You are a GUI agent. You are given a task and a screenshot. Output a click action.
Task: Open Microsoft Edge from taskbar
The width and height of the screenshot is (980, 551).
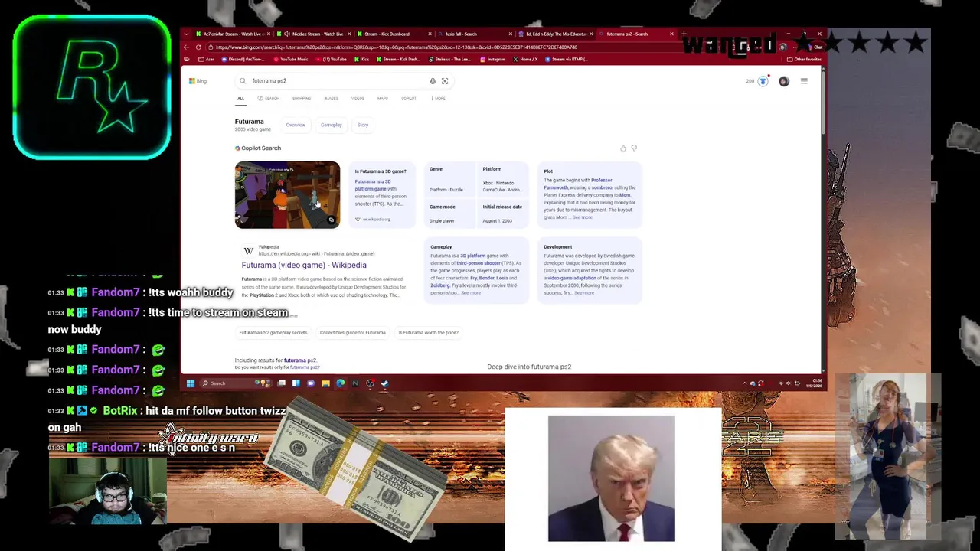coord(340,383)
